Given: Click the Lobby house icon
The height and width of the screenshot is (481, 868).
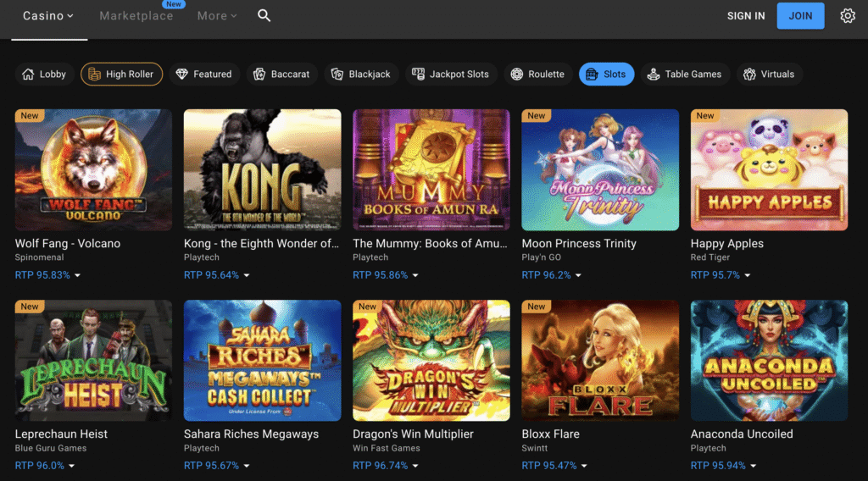Looking at the screenshot, I should (x=28, y=74).
